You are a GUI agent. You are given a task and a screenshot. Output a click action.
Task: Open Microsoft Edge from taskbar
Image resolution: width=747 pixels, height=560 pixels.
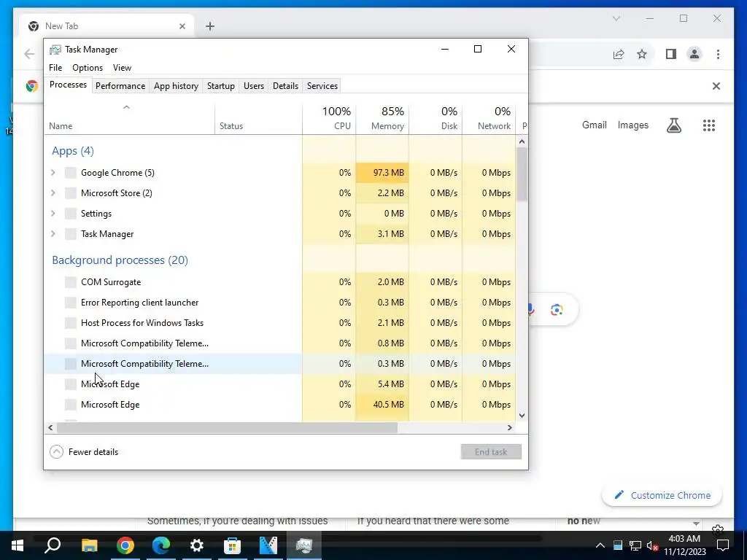tap(161, 545)
